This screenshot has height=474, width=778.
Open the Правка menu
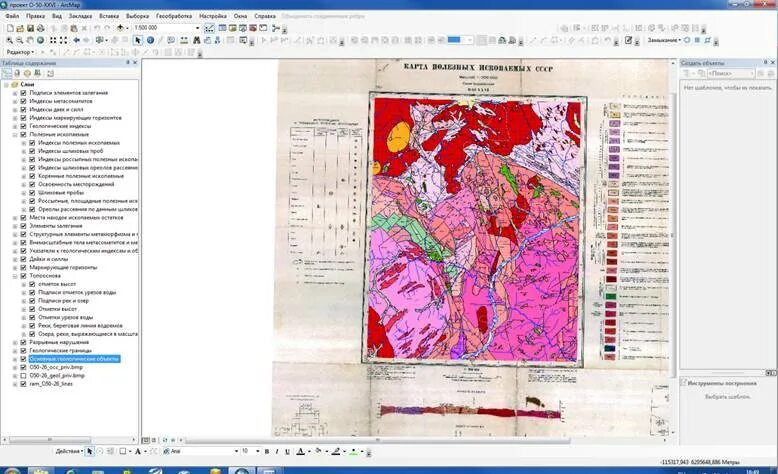[x=35, y=16]
